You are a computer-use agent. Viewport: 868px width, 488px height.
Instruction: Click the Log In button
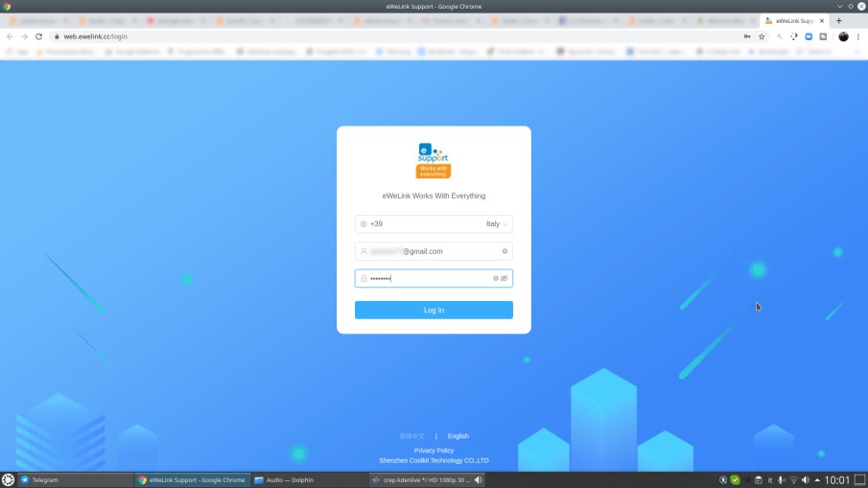pos(434,310)
